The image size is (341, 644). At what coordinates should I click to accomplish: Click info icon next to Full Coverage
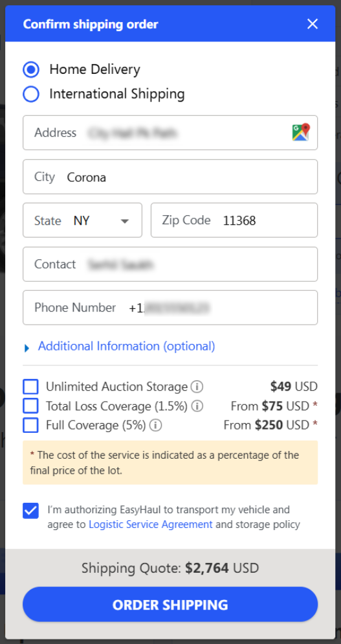(155, 425)
